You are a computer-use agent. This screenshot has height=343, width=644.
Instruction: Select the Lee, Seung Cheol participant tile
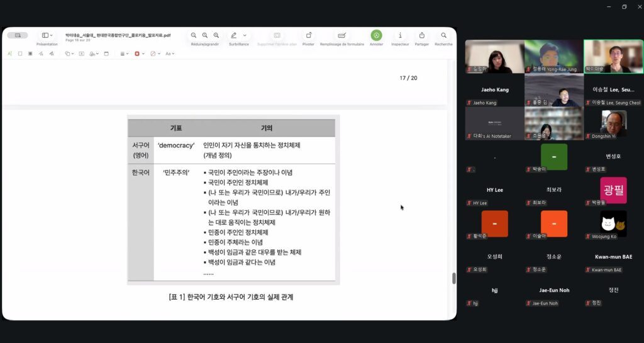(x=614, y=91)
